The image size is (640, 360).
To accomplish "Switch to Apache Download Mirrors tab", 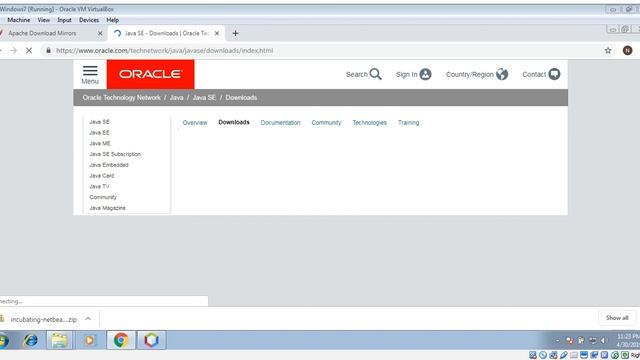I will point(42,33).
